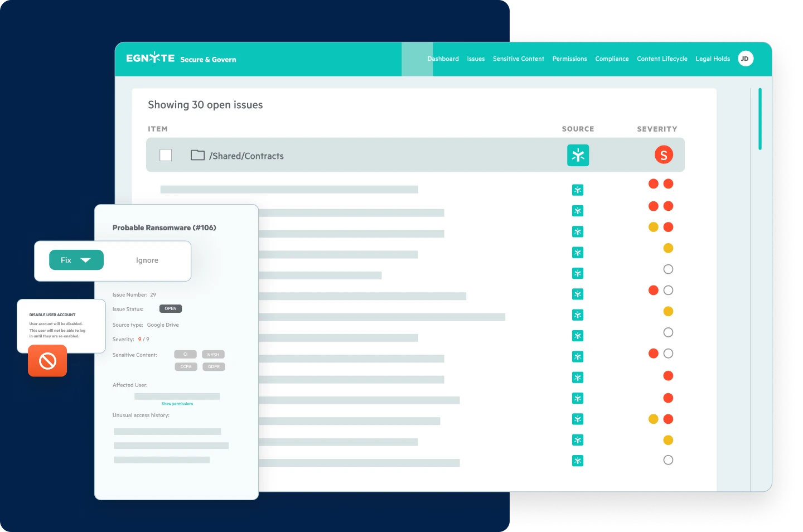Click the 9 / 9 severity value
This screenshot has width=803, height=532.
pyautogui.click(x=144, y=340)
